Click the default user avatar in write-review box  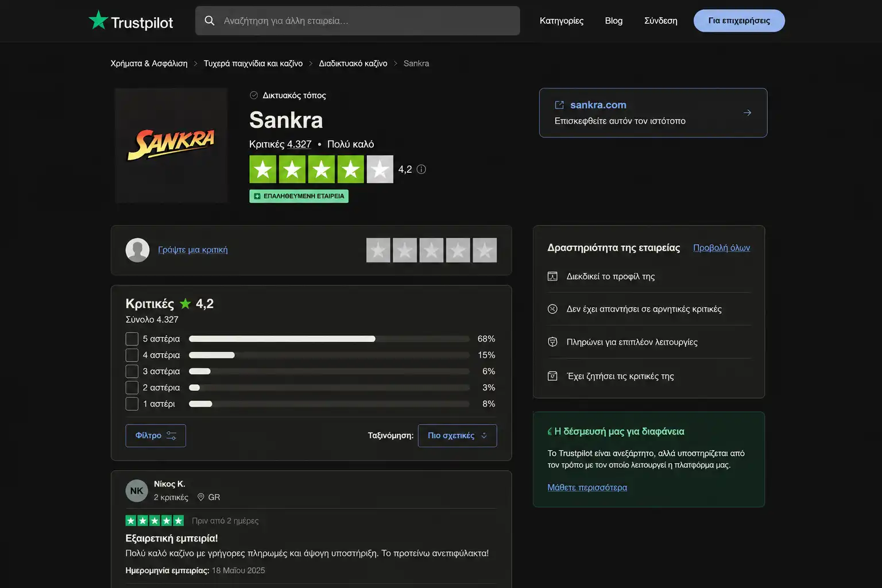tap(137, 250)
